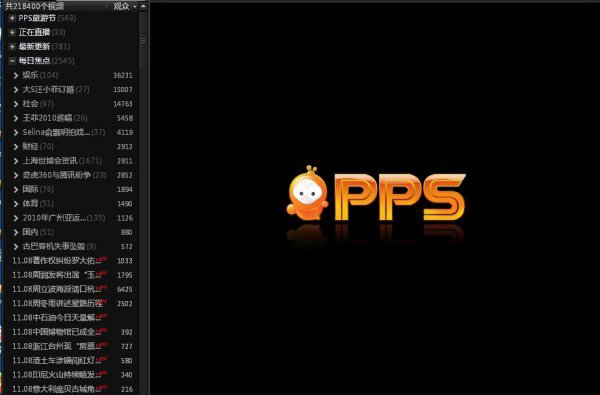600x395 pixels.
Task: Expand the 大S汪小菲订婚 chevron
Action: point(16,90)
